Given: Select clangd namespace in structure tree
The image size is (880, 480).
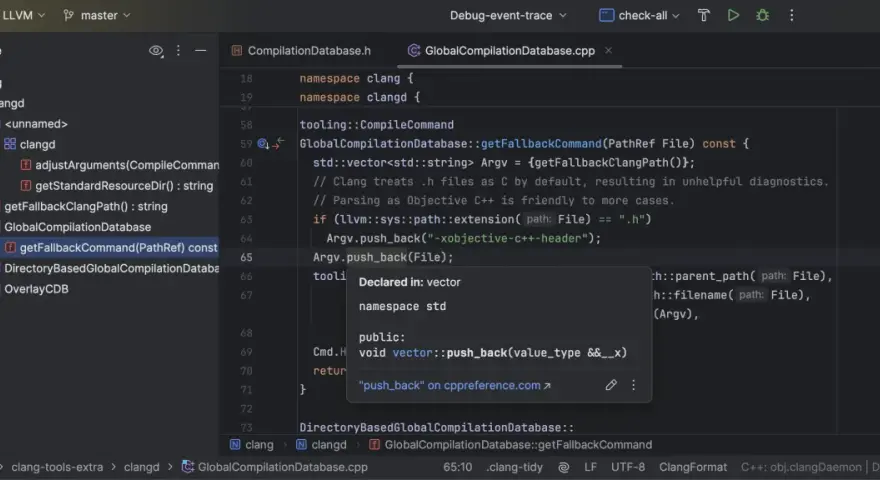Looking at the screenshot, I should [x=38, y=145].
